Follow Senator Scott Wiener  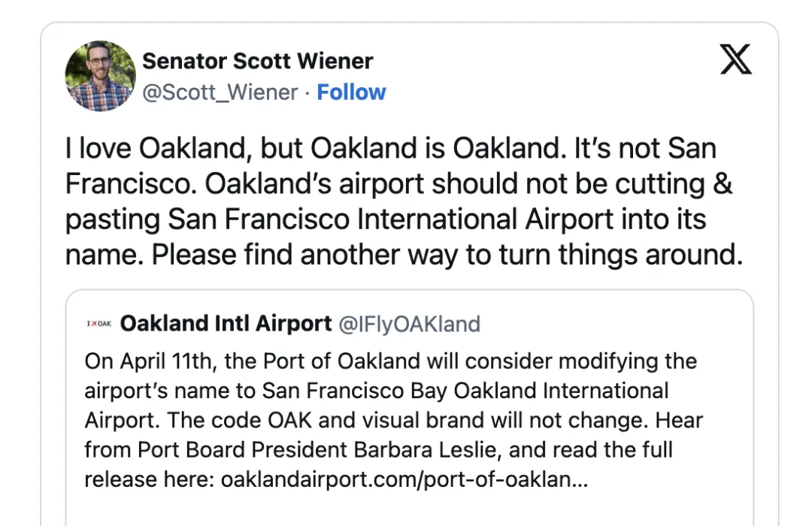[351, 92]
